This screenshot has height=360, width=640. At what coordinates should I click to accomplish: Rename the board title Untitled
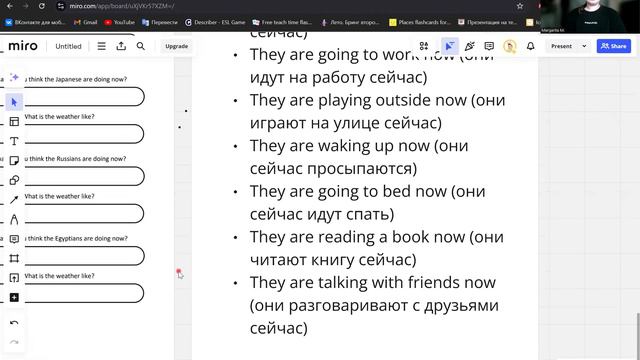(x=69, y=47)
